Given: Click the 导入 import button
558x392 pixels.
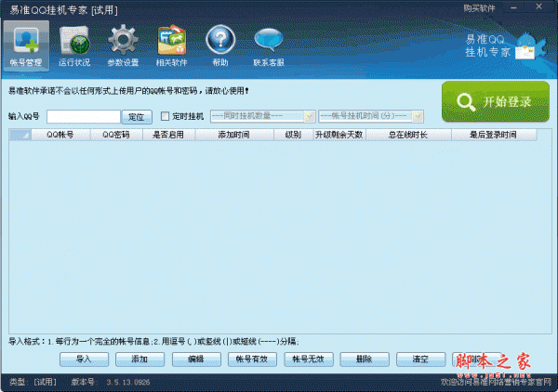Looking at the screenshot, I should (84, 359).
